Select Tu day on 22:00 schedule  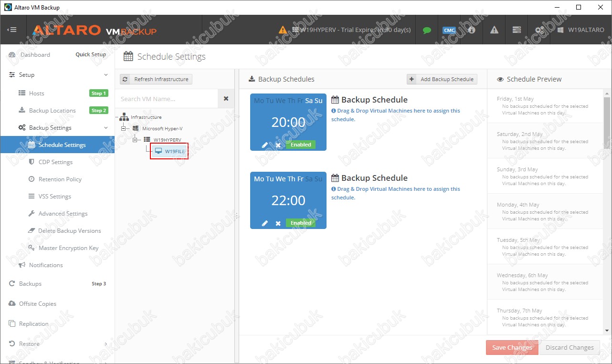point(270,179)
